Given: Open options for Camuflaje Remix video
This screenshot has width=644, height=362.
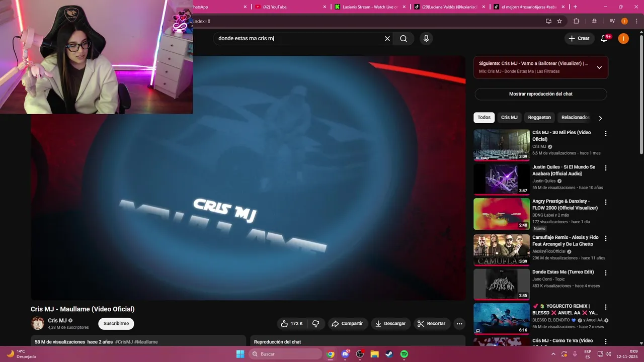Looking at the screenshot, I should (606, 238).
